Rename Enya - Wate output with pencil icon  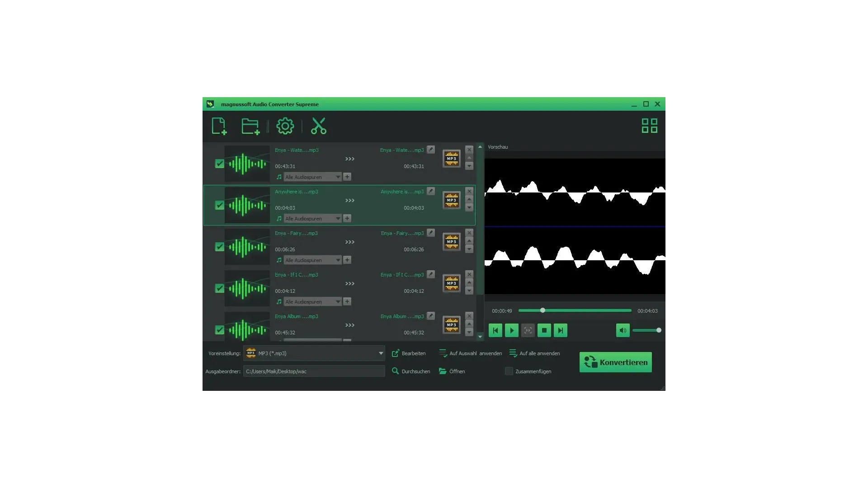point(431,150)
